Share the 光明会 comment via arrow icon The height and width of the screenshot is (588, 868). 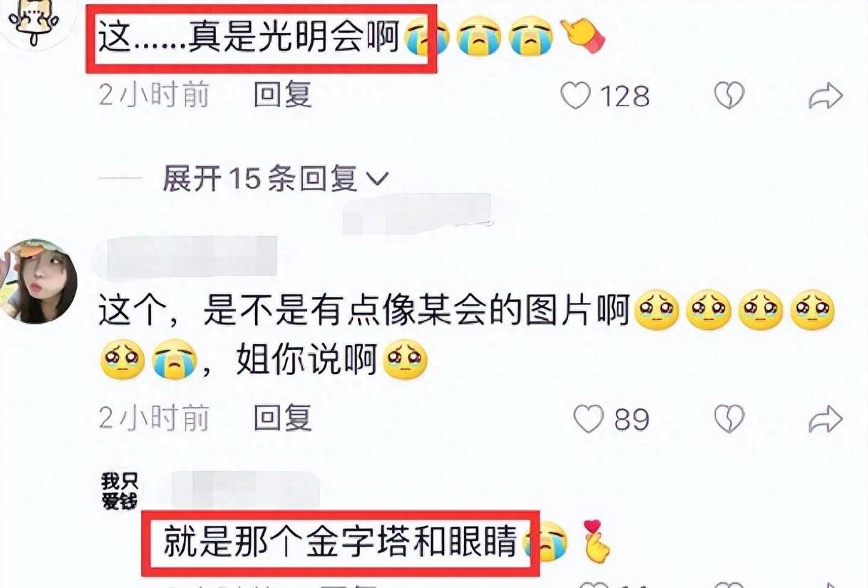(x=825, y=96)
